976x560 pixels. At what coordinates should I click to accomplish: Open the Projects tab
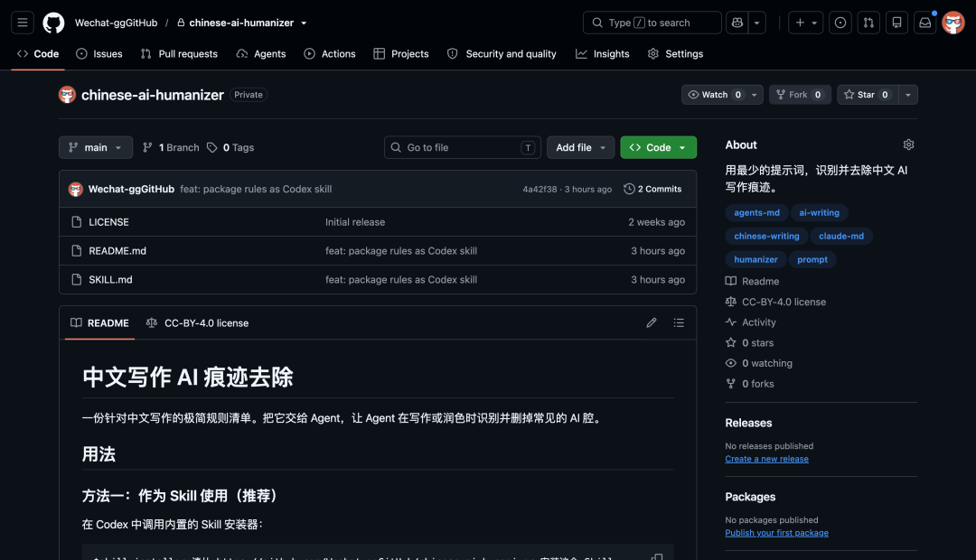click(401, 54)
